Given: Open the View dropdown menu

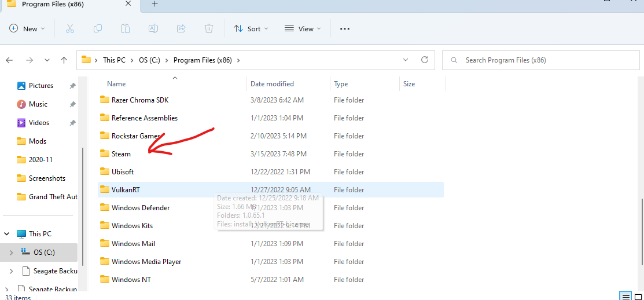Looking at the screenshot, I should click(303, 29).
